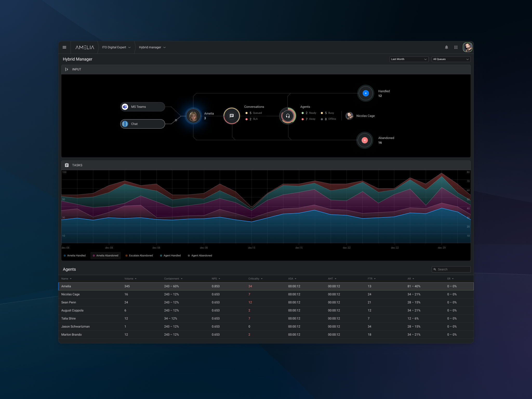Click the Conversations chat bubble node

coord(232,116)
